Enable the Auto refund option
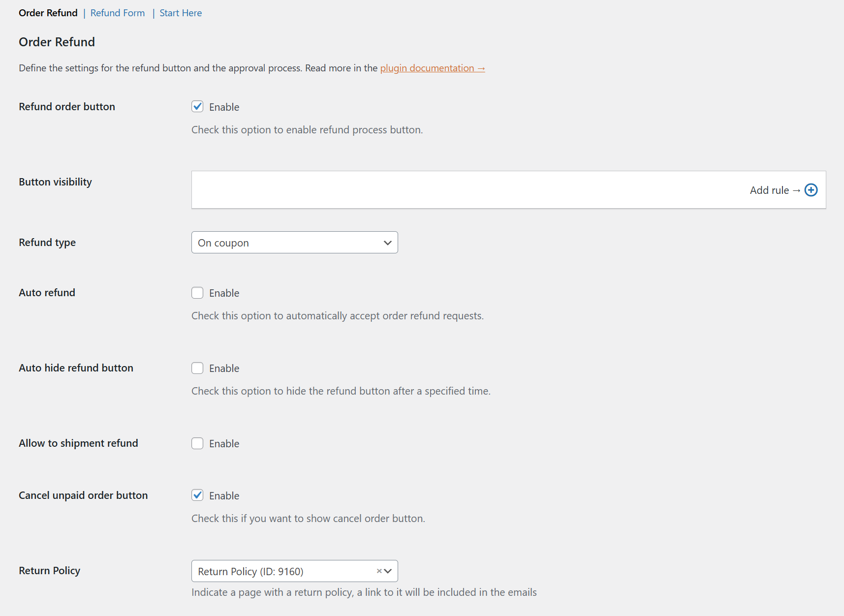Viewport: 844px width, 616px height. (197, 292)
